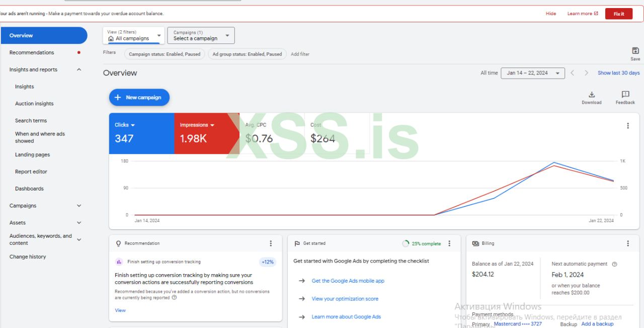Click the New campaign button
Image resolution: width=644 pixels, height=328 pixels.
click(139, 97)
